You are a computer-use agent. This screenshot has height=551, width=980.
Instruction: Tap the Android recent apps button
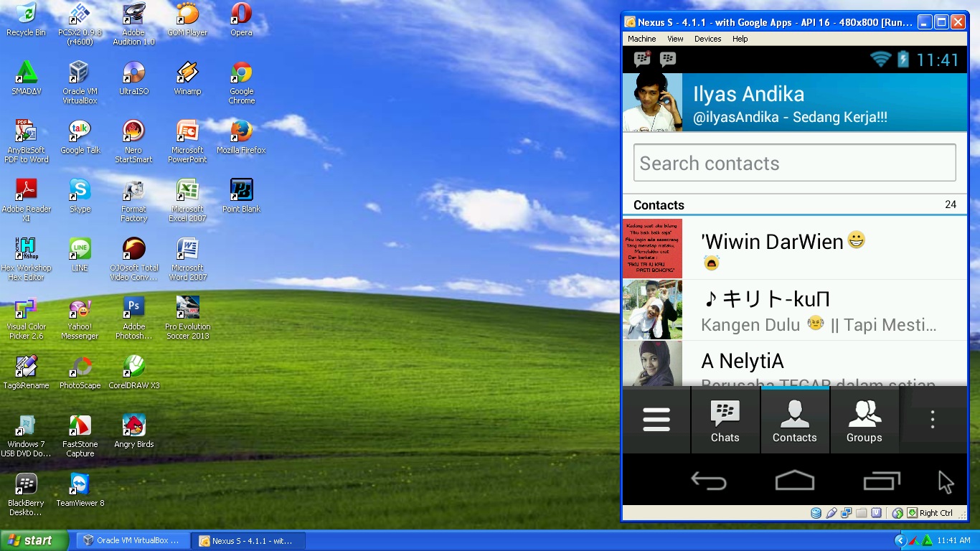(882, 481)
